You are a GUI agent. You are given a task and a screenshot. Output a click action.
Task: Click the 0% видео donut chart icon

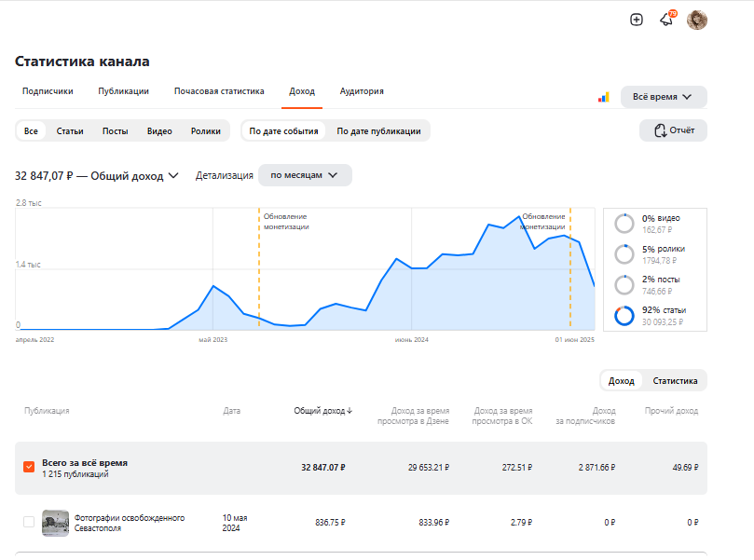624,224
